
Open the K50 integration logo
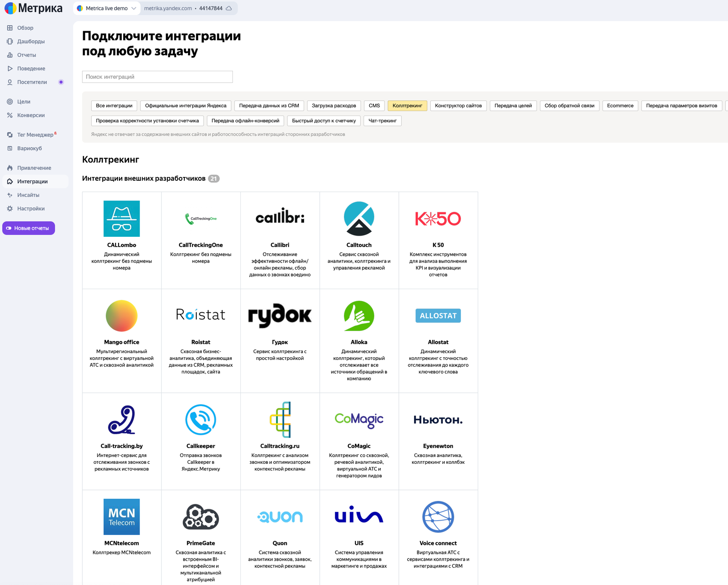[x=438, y=219]
